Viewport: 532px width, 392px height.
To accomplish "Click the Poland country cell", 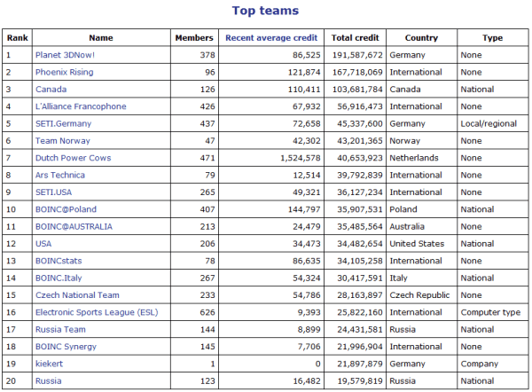I will (403, 209).
